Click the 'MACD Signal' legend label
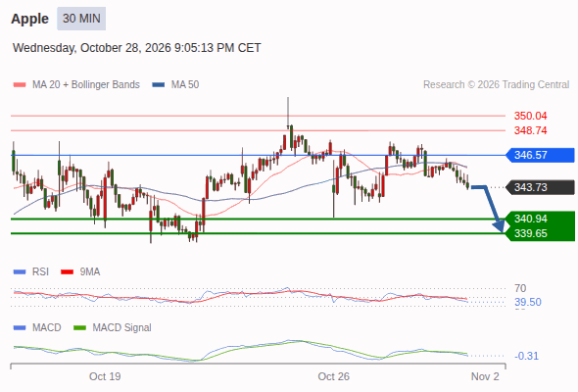The height and width of the screenshot is (392, 578). coord(122,328)
